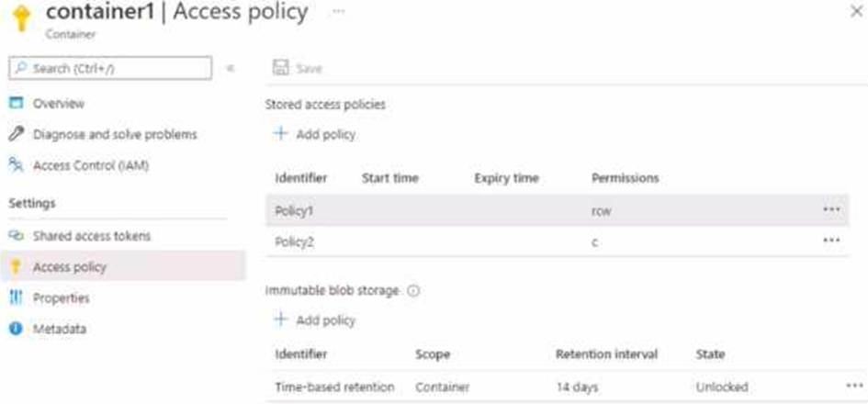This screenshot has height=404, width=868.
Task: Open the ellipsis menu for Policy2
Action: coord(831,241)
